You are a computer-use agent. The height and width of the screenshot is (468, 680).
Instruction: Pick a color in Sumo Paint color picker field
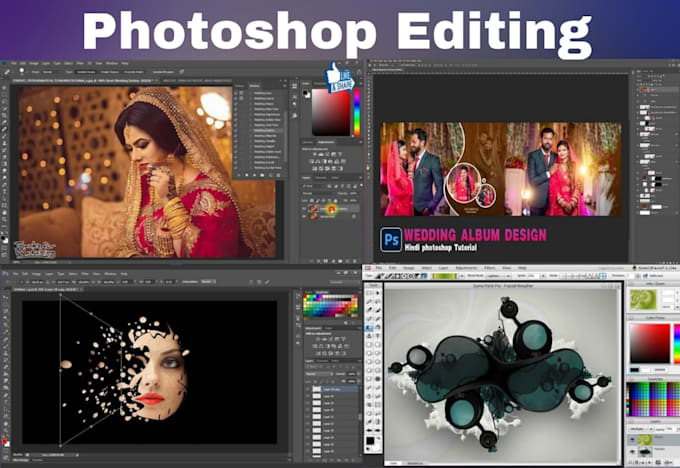coord(650,343)
